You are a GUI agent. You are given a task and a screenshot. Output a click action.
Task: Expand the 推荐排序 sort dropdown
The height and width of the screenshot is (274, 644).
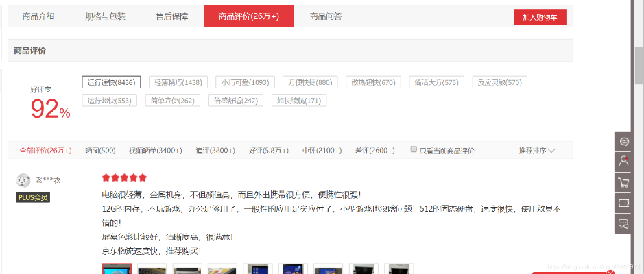point(536,150)
